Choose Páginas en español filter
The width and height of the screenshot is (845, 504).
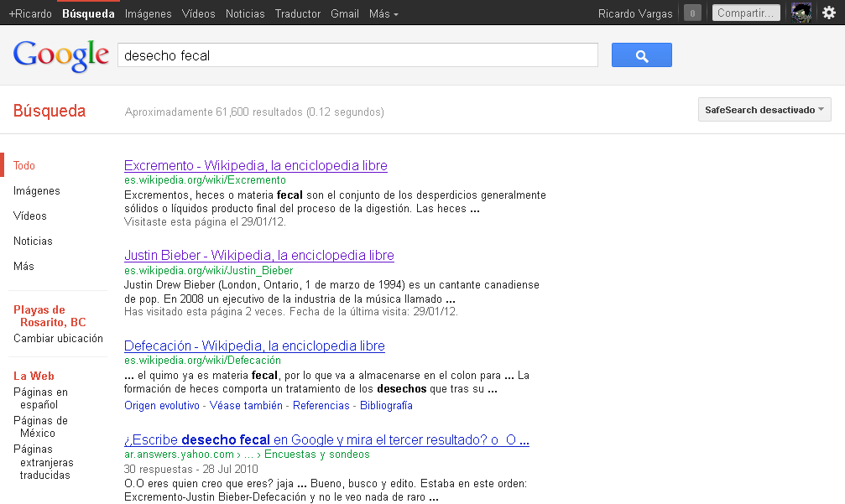(41, 398)
